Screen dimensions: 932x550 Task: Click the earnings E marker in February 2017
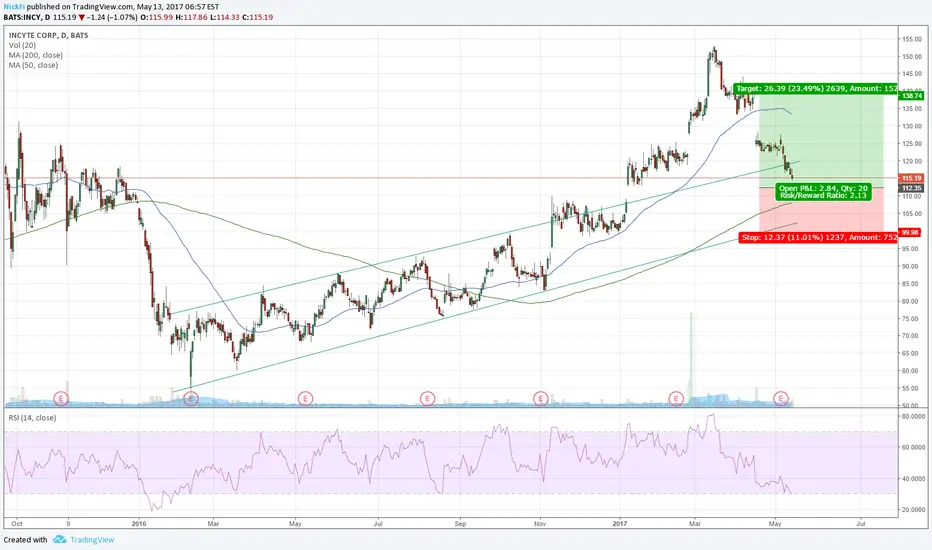coord(676,398)
